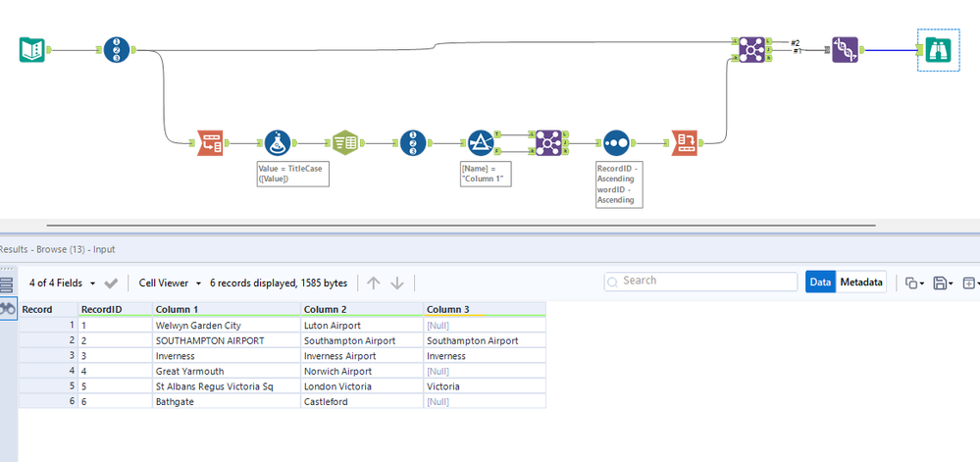Select the Formula tool with TitleCase annotation
The width and height of the screenshot is (980, 462).
click(x=277, y=143)
